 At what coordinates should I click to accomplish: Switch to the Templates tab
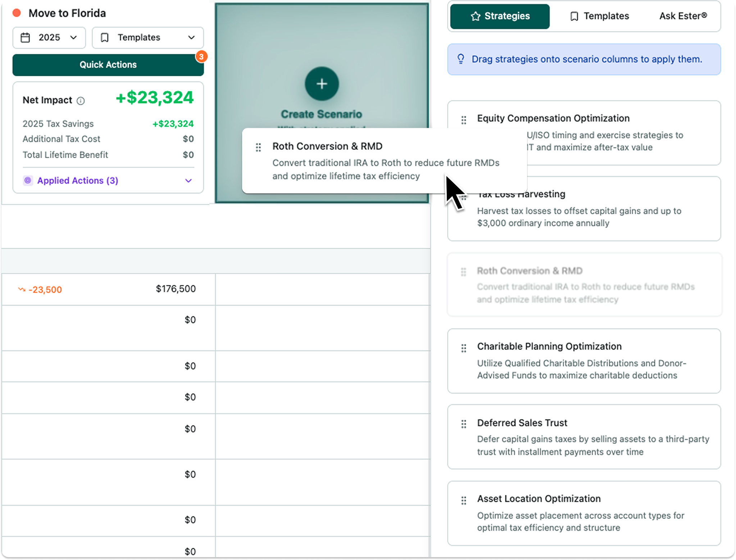[599, 16]
